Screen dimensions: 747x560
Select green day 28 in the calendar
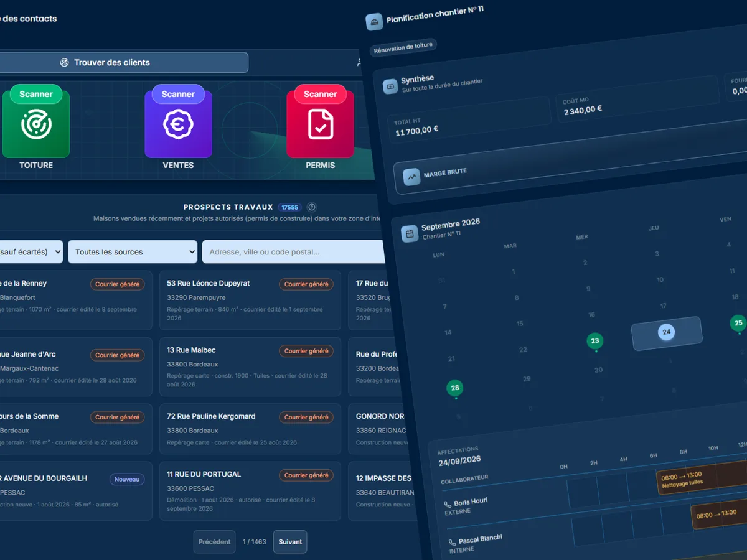455,388
